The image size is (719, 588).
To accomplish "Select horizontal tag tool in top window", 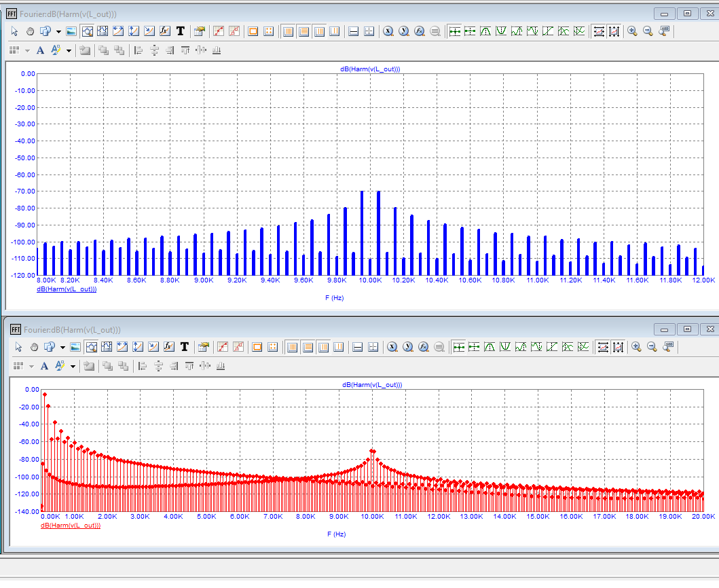I will coord(118,31).
